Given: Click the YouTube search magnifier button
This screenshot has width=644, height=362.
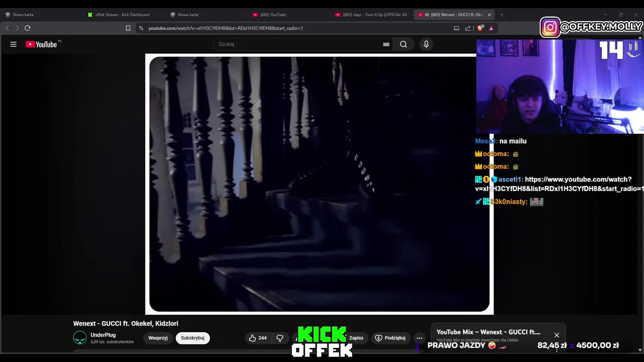Looking at the screenshot, I should 404,44.
